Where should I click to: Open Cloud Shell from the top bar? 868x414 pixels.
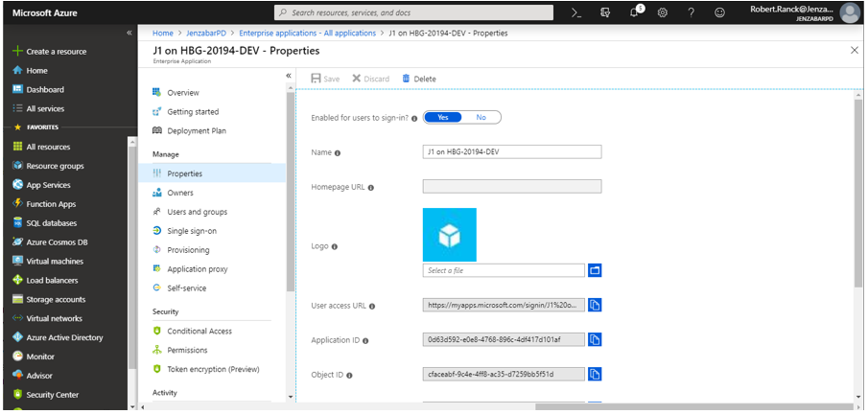point(576,12)
